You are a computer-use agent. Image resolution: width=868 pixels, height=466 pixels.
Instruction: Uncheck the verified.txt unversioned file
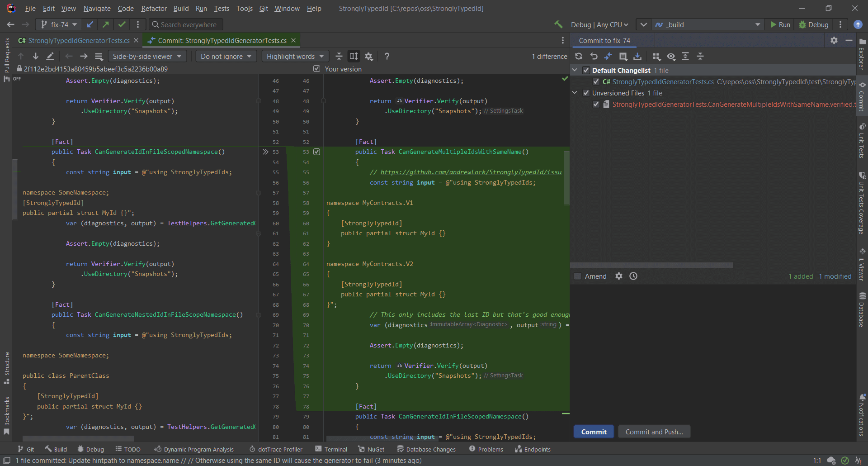[x=596, y=104]
